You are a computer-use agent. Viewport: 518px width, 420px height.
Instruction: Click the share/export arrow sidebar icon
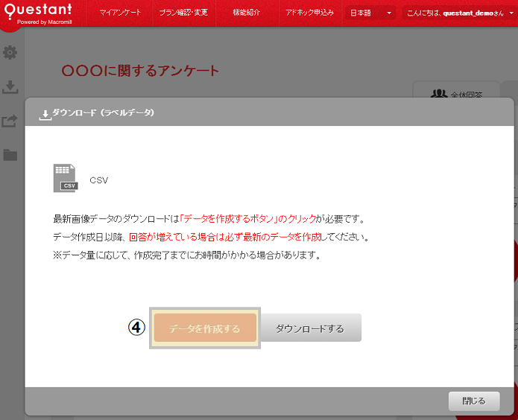point(10,121)
